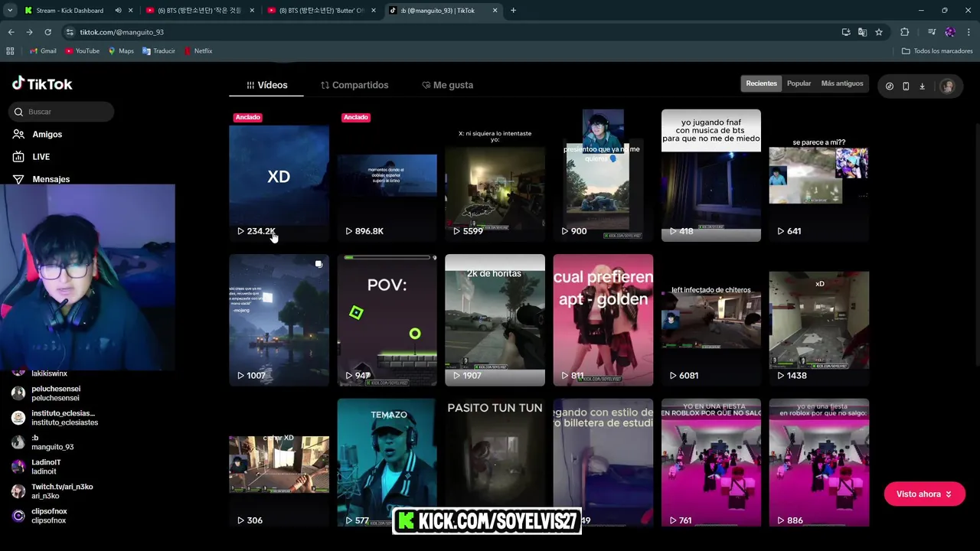Click the address bar URL
Viewport: 980px width, 551px height.
122,32
